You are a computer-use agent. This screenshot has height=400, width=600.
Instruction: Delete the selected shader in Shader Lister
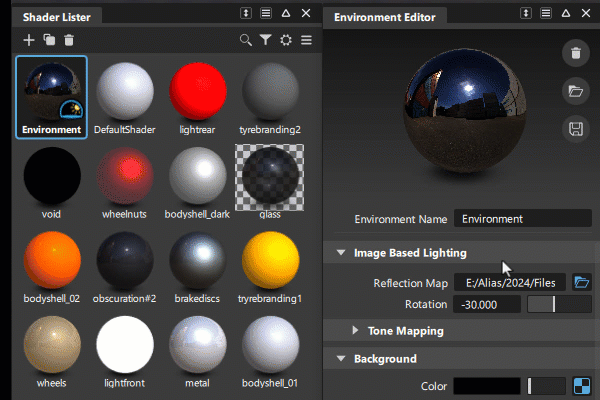tap(69, 40)
